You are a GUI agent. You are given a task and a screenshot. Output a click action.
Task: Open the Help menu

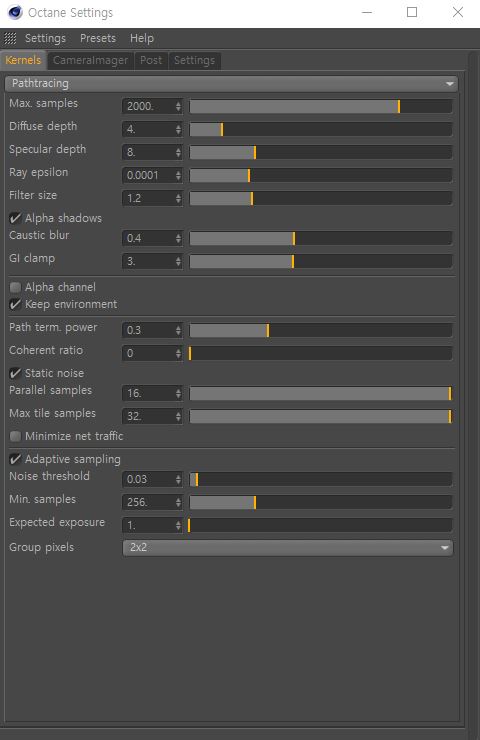coord(142,38)
